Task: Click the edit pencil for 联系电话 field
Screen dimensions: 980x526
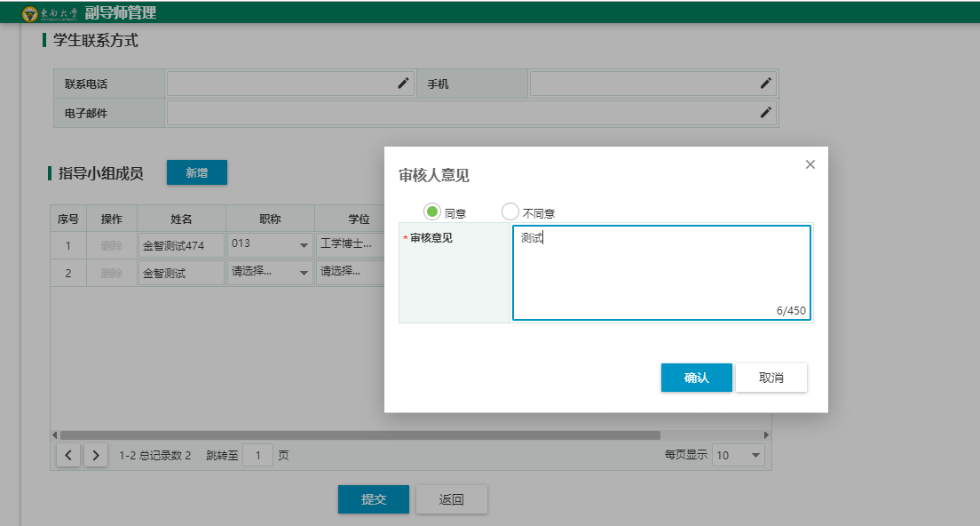Action: tap(403, 84)
